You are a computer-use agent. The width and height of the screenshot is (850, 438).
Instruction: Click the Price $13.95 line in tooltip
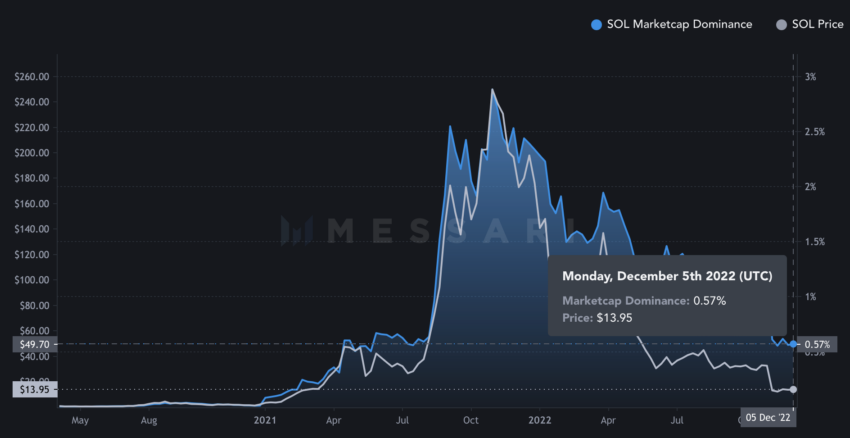point(597,318)
